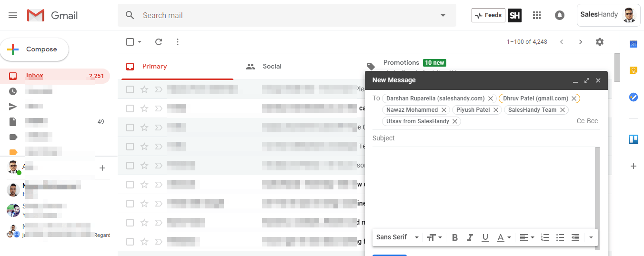Open the text alignment dropdown
The width and height of the screenshot is (644, 256).
(x=527, y=237)
